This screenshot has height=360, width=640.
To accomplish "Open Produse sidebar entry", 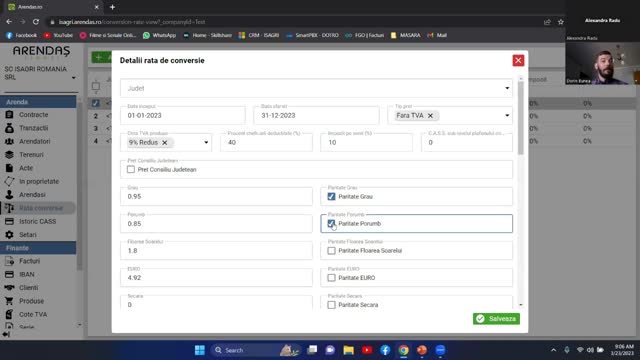I will [x=31, y=301].
